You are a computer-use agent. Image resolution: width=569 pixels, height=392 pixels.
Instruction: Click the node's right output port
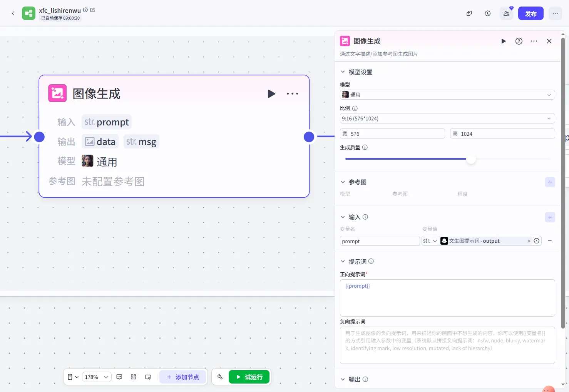point(309,137)
